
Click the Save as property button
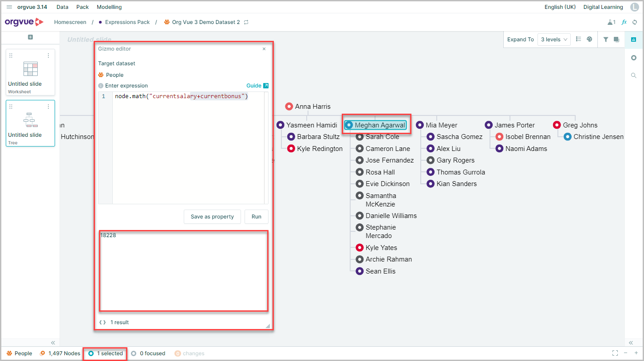tap(212, 217)
